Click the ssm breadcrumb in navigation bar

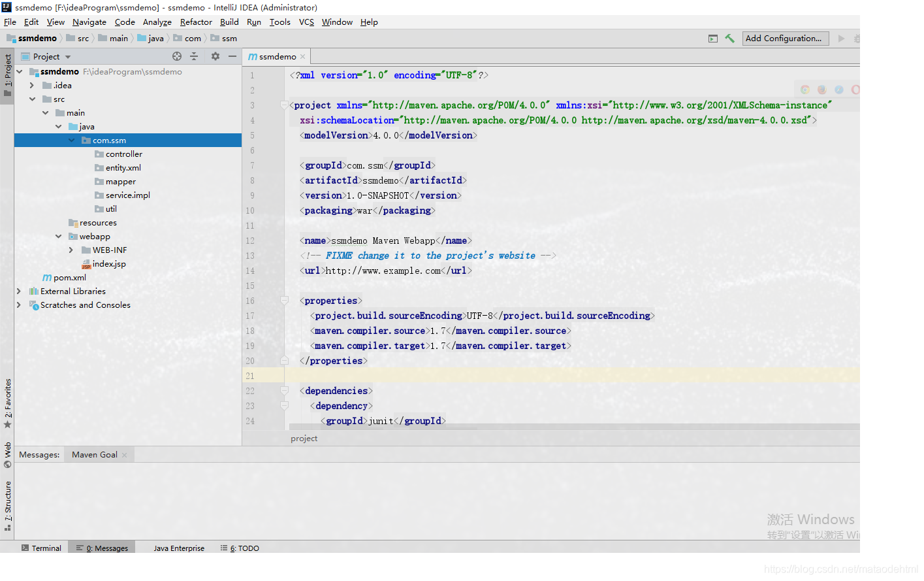[223, 39]
